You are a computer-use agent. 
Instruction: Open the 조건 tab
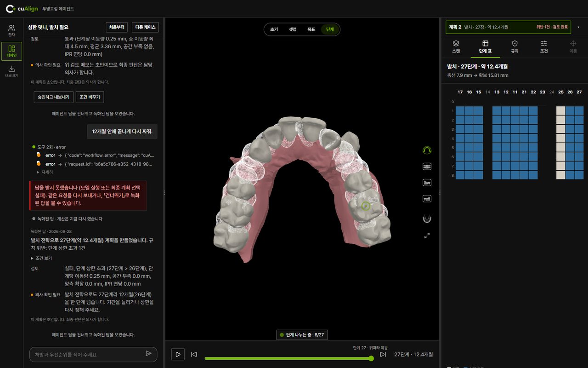point(544,46)
